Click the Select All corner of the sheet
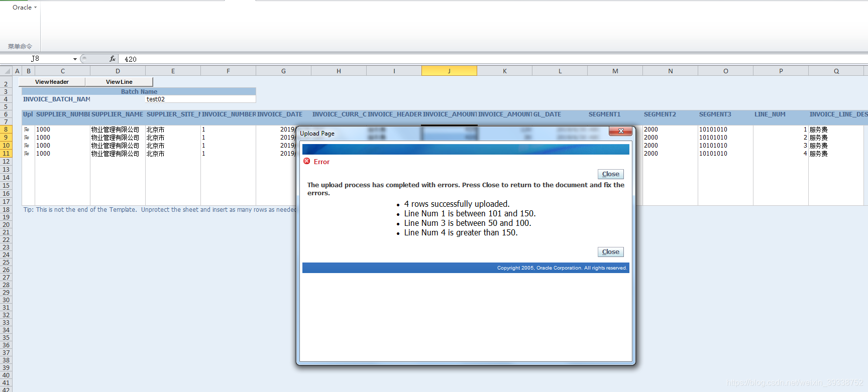Image resolution: width=868 pixels, height=392 pixels. point(6,71)
